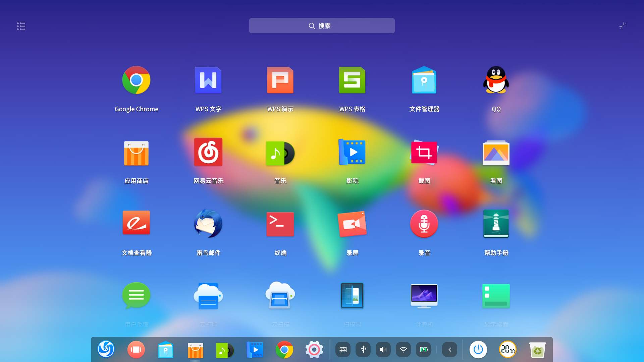644x362 pixels.
Task: Open the dock volume control
Action: click(x=383, y=350)
